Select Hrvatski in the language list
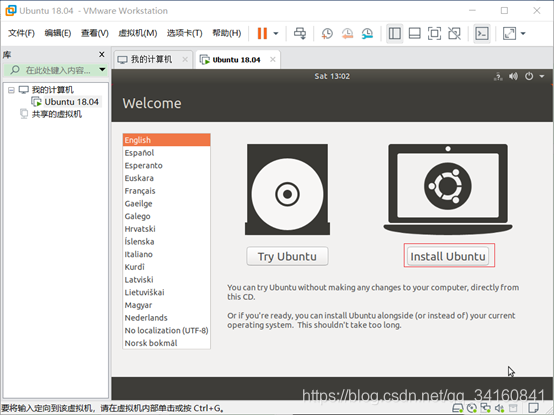Viewport: 554px width, 415px height. pyautogui.click(x=167, y=229)
